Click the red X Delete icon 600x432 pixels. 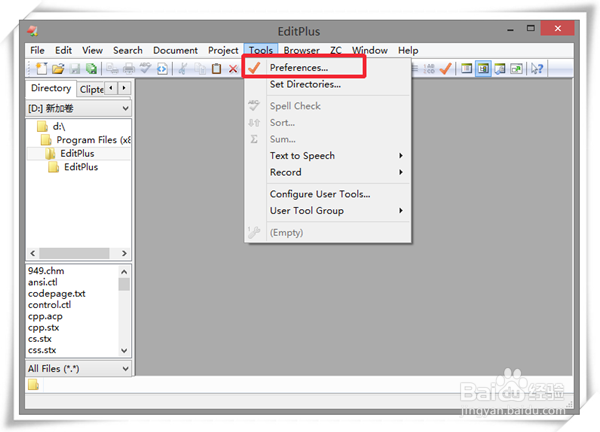point(233,69)
